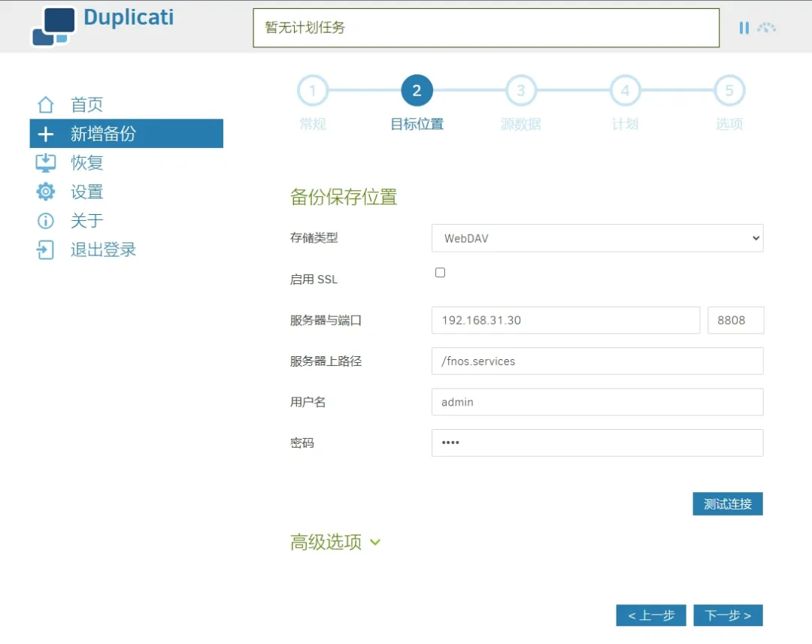Click the Duplicati logo icon
Screen dimensions: 812x644
click(53, 26)
